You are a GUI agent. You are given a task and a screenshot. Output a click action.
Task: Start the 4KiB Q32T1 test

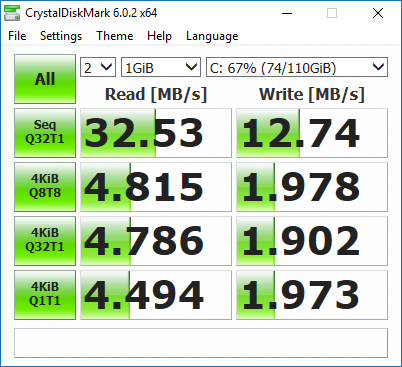(x=45, y=241)
